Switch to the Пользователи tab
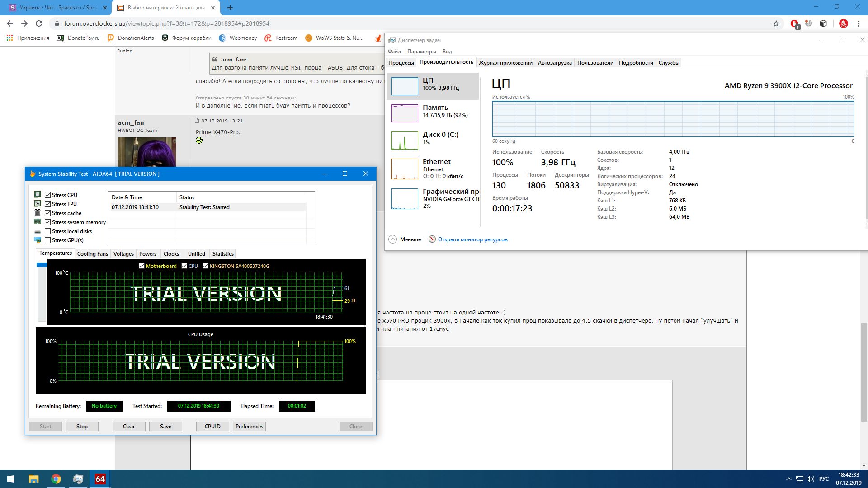This screenshot has width=868, height=488. point(595,63)
